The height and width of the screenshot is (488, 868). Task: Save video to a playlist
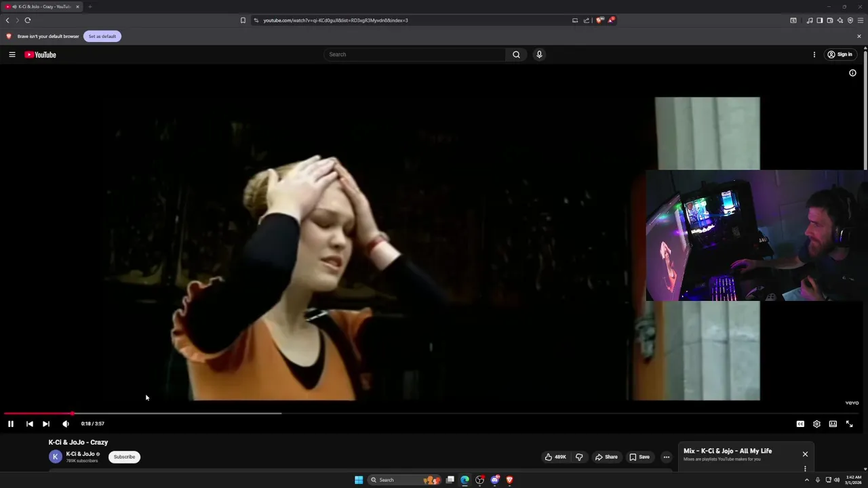click(x=639, y=457)
